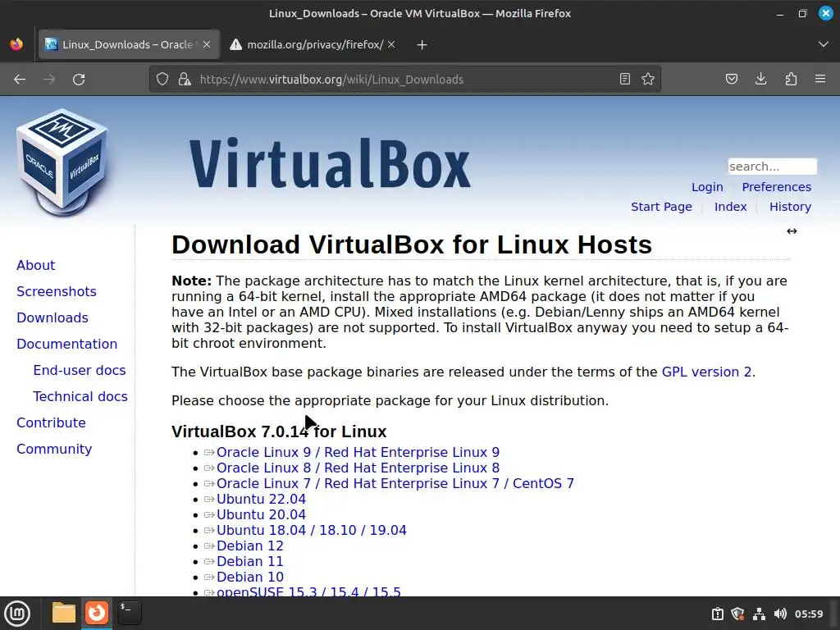Open the tracking protection shield icon
The width and height of the screenshot is (840, 630).
pyautogui.click(x=162, y=80)
